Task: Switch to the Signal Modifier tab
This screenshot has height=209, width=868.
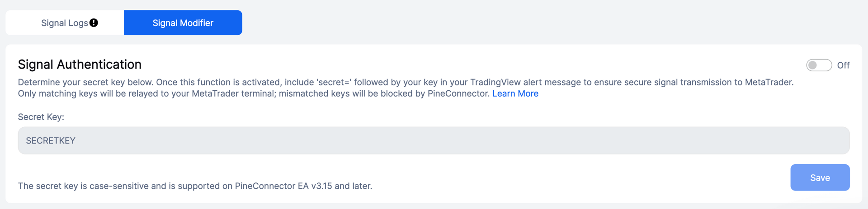Action: point(183,23)
